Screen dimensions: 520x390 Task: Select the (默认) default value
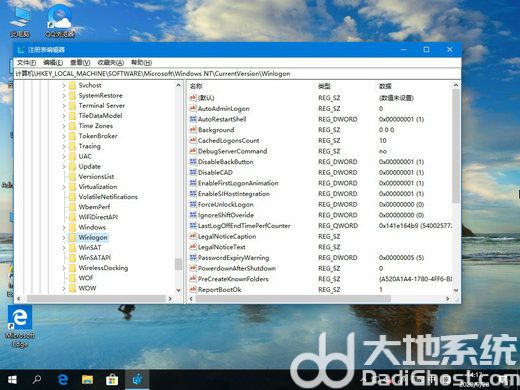tap(206, 98)
